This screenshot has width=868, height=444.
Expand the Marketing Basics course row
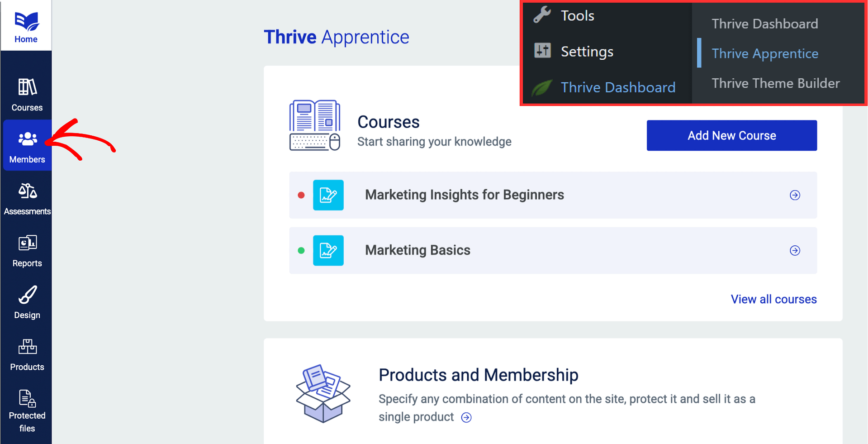coord(795,250)
